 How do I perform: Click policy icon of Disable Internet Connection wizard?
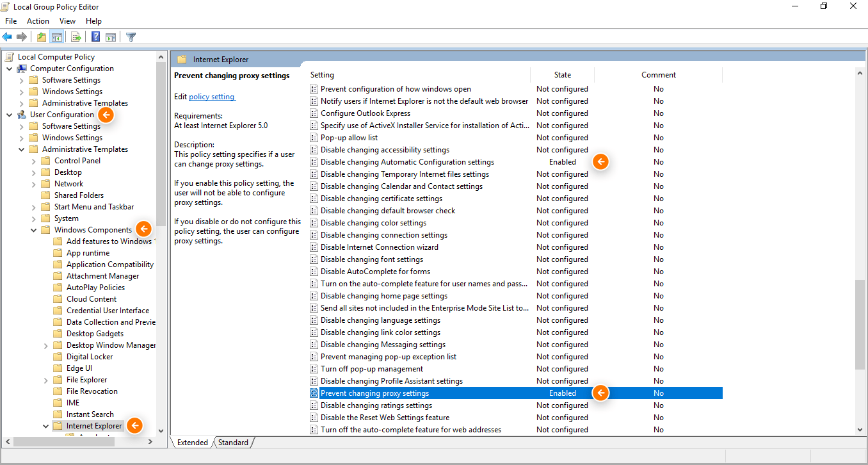coord(314,247)
